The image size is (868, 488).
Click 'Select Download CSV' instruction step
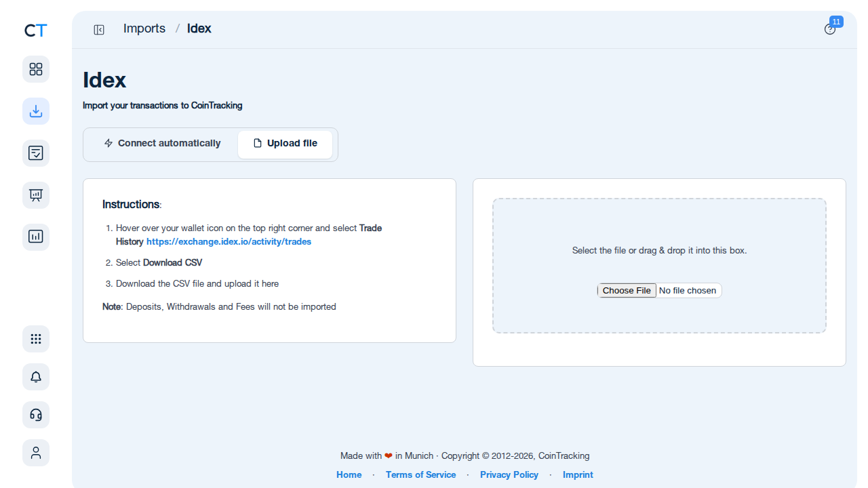tap(159, 263)
